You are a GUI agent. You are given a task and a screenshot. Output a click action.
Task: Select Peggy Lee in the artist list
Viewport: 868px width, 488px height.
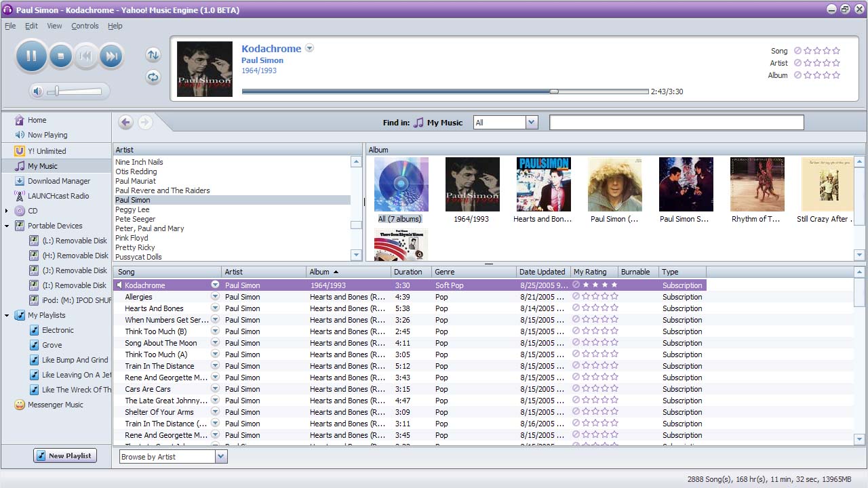(x=132, y=209)
